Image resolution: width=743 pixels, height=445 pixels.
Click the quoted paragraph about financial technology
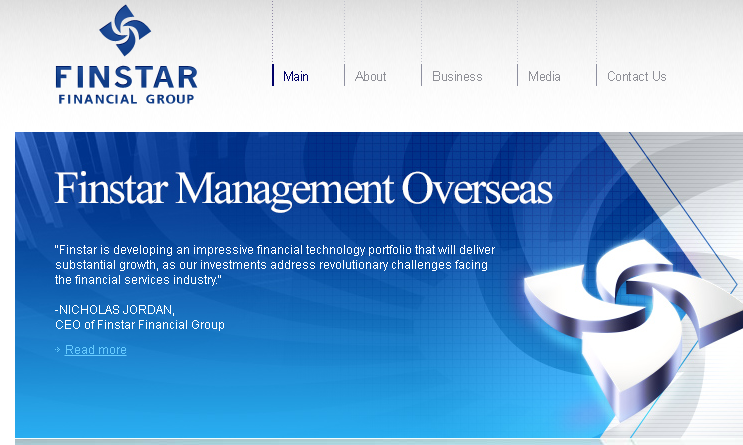coord(274,264)
